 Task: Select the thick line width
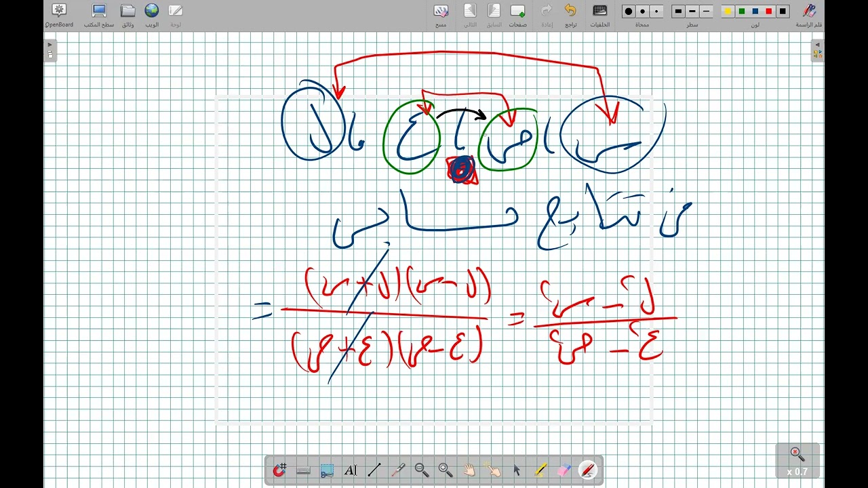tap(678, 12)
